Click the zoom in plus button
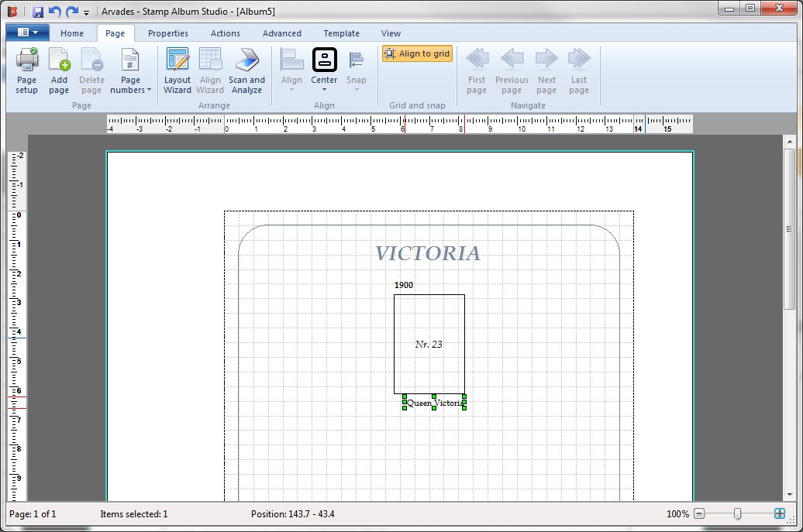The image size is (803, 532). point(780,513)
